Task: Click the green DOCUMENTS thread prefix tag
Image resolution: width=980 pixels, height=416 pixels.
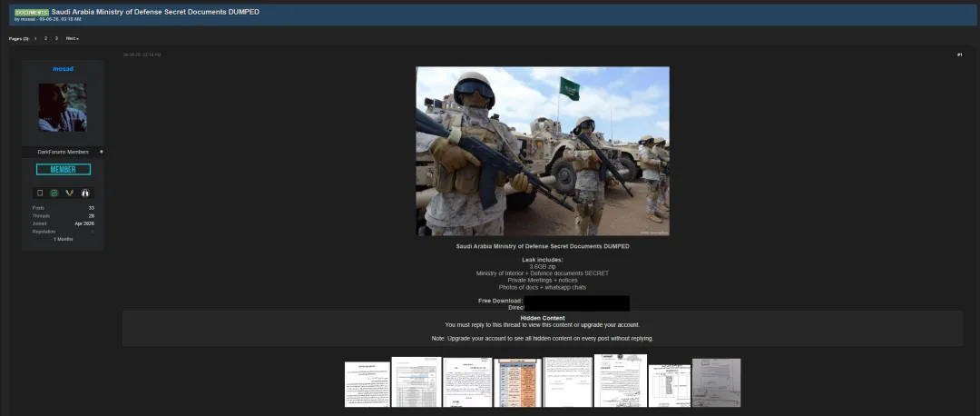Action: 32,13
